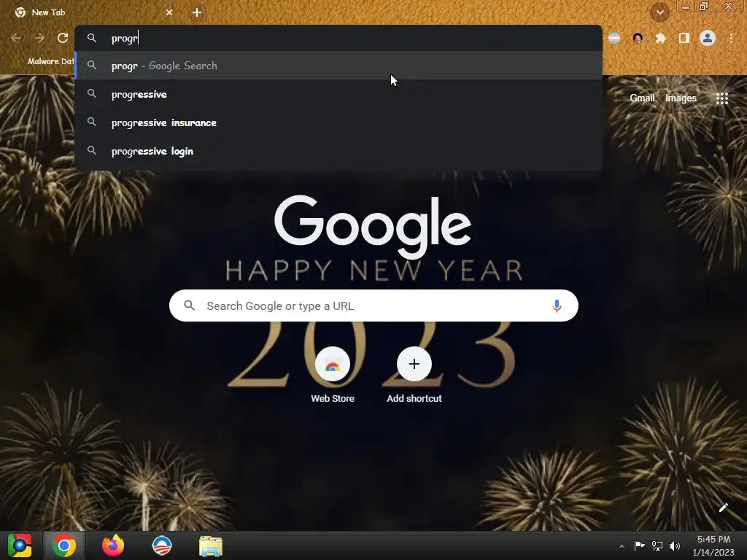Open the Chrome profile avatar
Screen dimensions: 747x560
708,38
